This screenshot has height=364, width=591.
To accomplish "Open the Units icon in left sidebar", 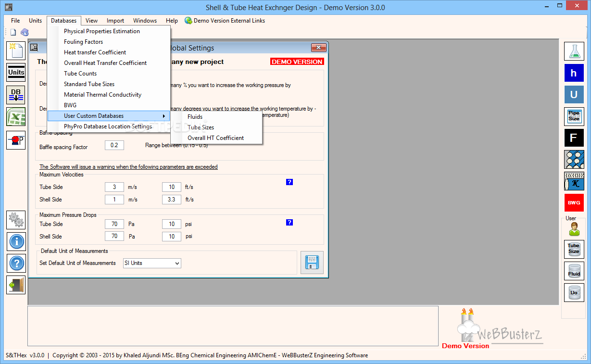I will (x=16, y=73).
